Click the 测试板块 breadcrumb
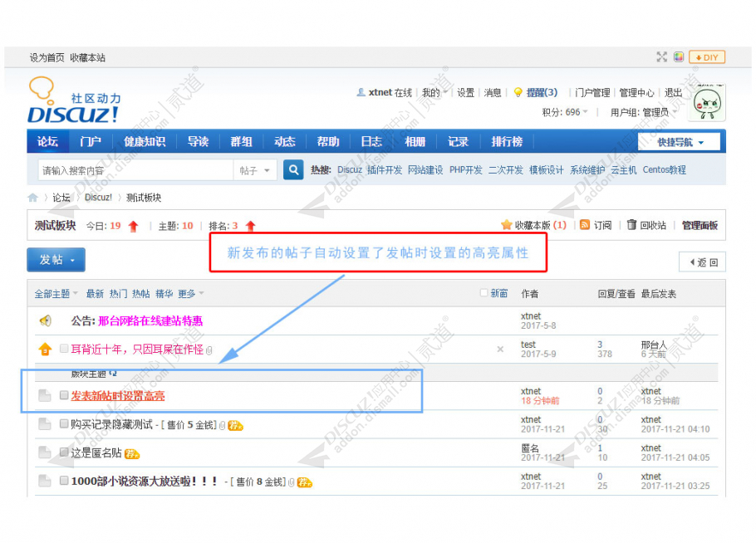756x543 pixels. tap(144, 198)
